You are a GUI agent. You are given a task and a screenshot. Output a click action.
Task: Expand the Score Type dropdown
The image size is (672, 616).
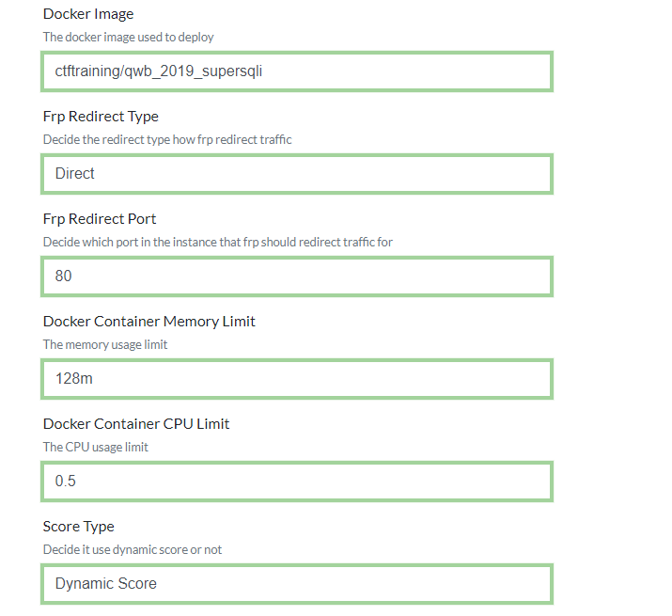[296, 584]
